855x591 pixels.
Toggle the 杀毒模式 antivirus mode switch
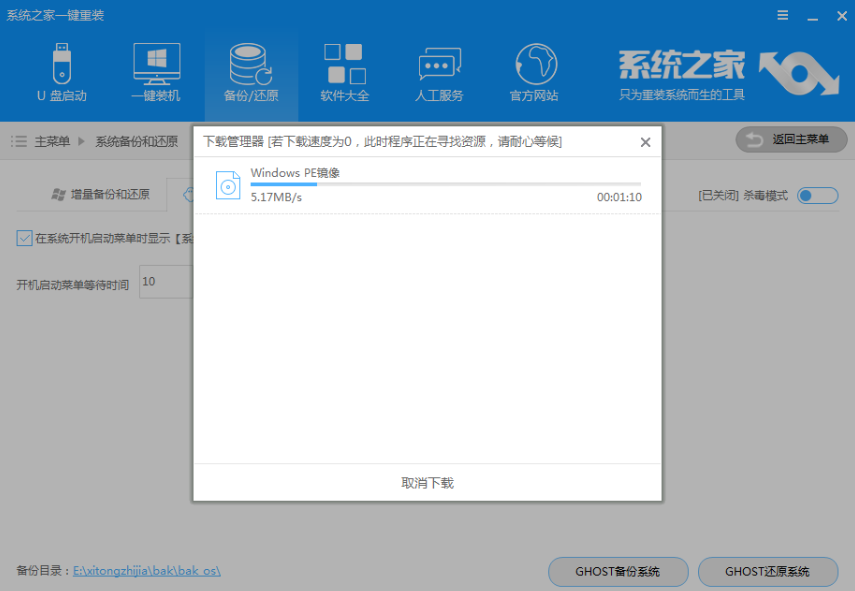(x=817, y=195)
